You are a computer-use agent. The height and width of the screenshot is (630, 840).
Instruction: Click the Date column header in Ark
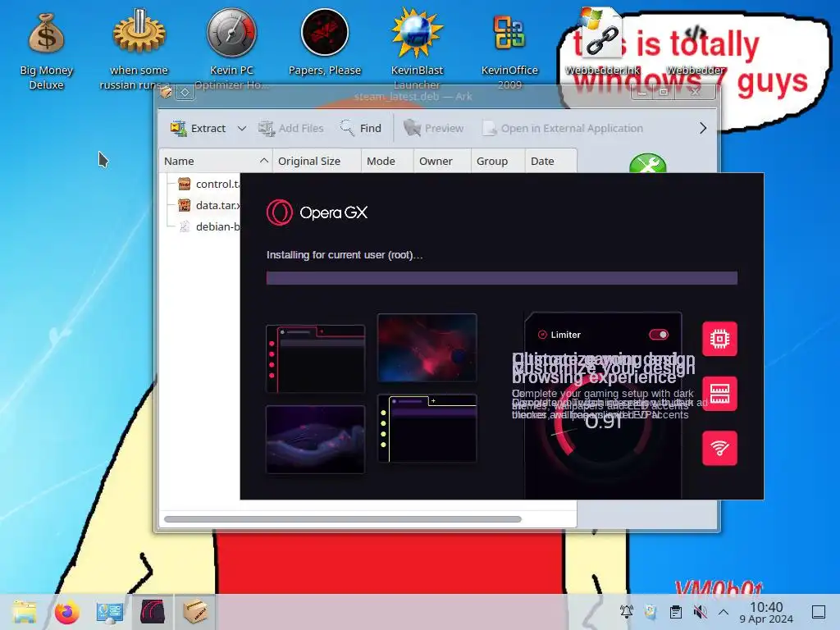[x=550, y=162]
